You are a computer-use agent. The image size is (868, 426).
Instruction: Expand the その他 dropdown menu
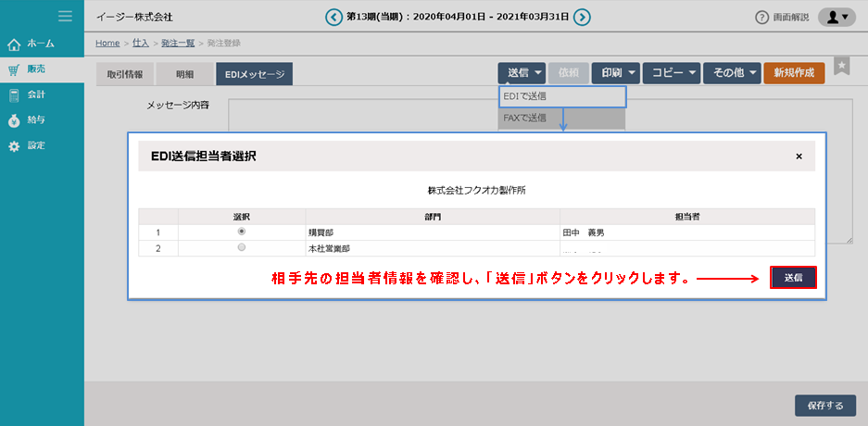click(x=732, y=73)
